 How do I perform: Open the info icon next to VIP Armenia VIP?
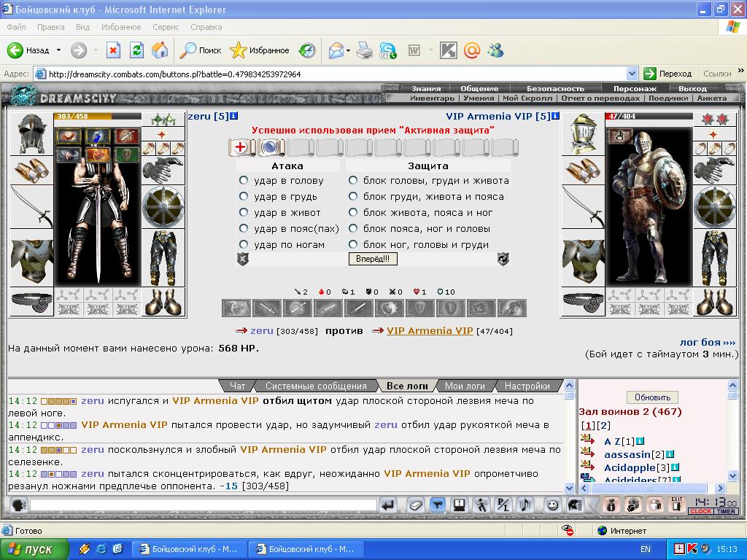[555, 116]
